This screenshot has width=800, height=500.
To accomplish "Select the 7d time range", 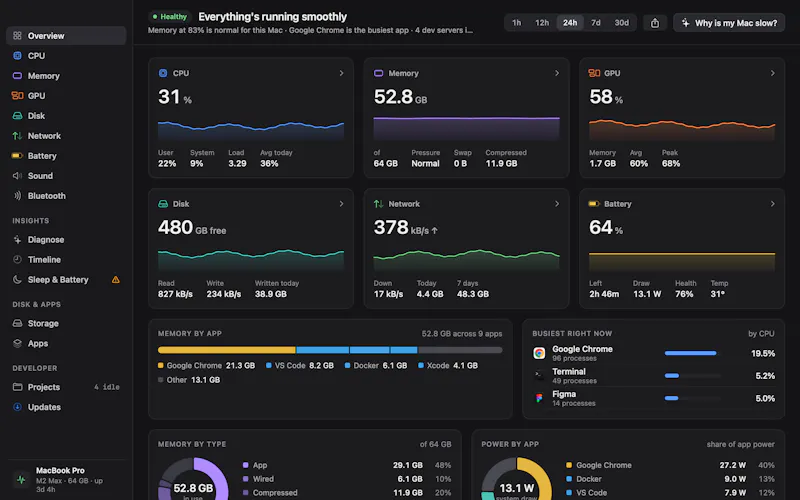I will tap(595, 23).
